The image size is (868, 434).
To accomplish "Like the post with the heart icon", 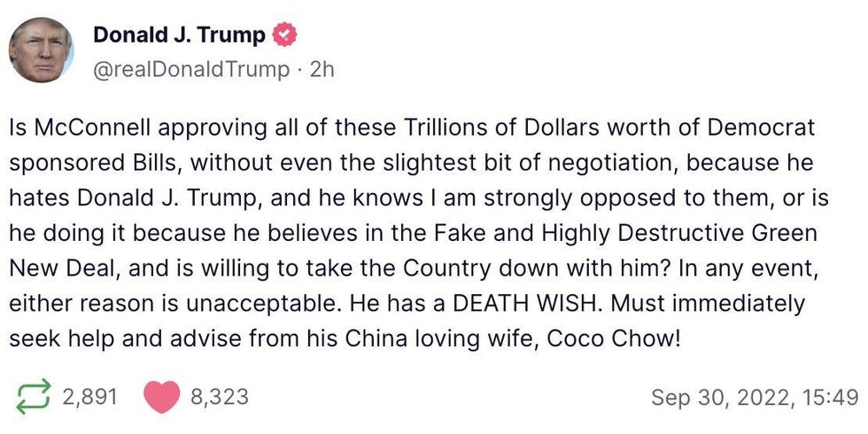I will pos(161,398).
